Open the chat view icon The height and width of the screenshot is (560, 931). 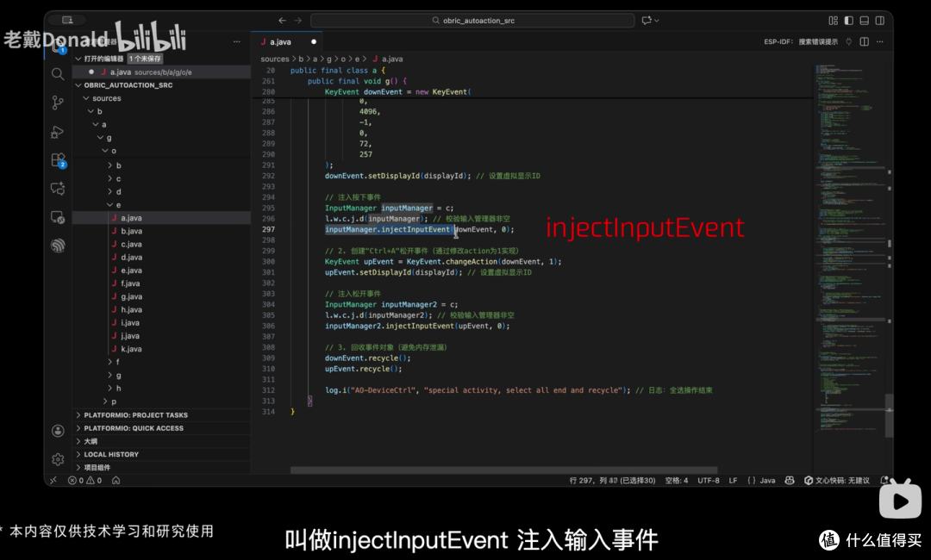(x=58, y=189)
